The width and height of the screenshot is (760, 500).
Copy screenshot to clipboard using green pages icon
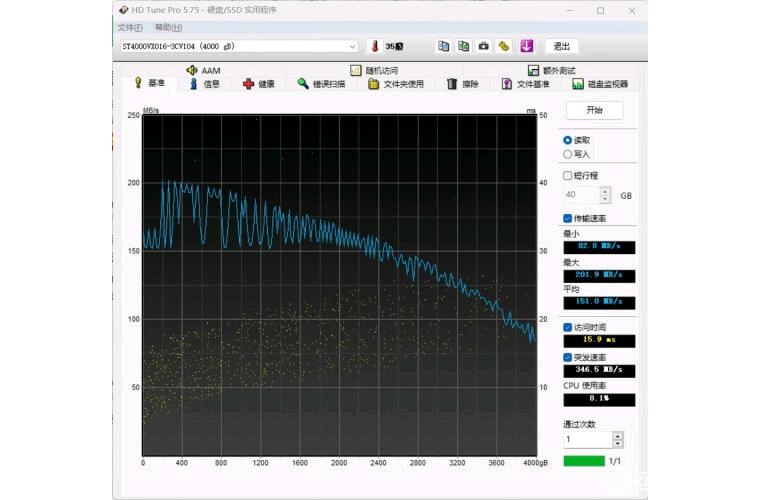(463, 46)
